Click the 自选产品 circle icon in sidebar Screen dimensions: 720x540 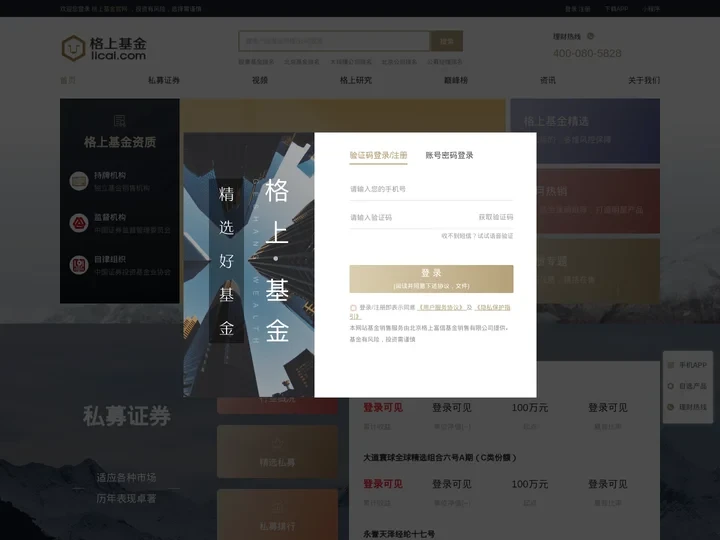point(670,386)
